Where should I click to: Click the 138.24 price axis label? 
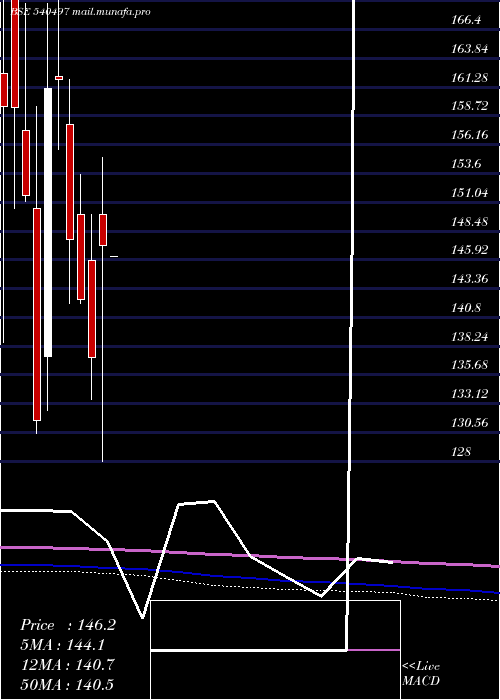469,337
